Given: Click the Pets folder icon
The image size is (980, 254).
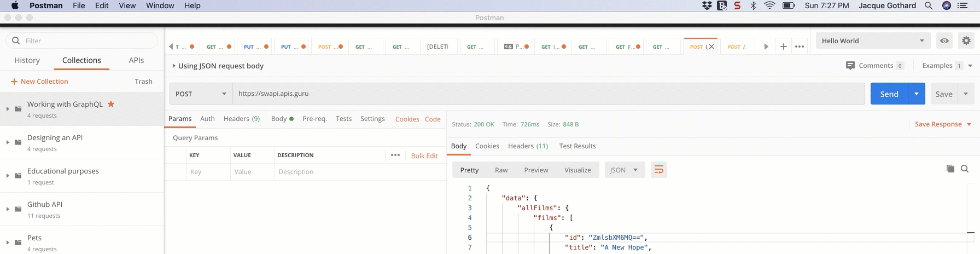Looking at the screenshot, I should coord(18,242).
